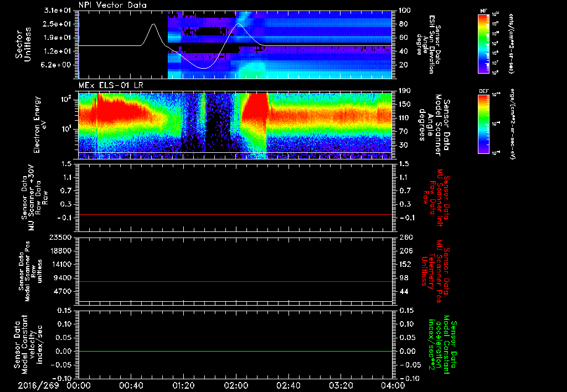Click the 00:00 time tick label
The width and height of the screenshot is (567, 392).
point(79,385)
